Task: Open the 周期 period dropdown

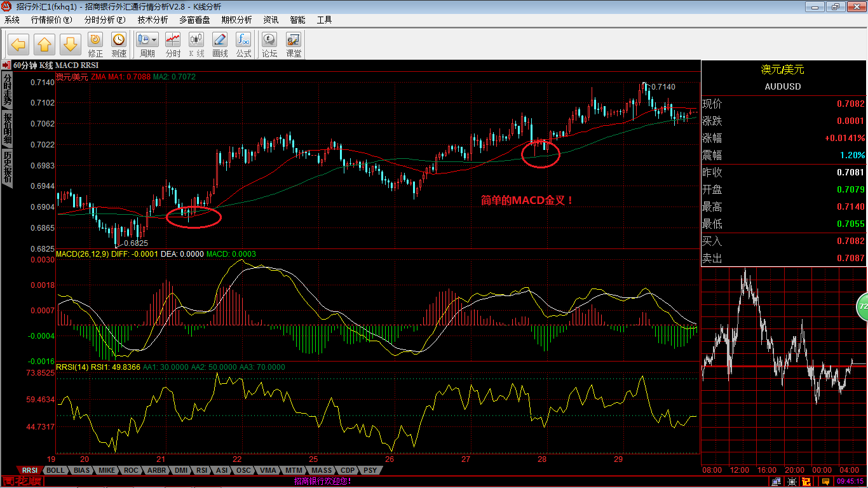Action: pyautogui.click(x=147, y=46)
